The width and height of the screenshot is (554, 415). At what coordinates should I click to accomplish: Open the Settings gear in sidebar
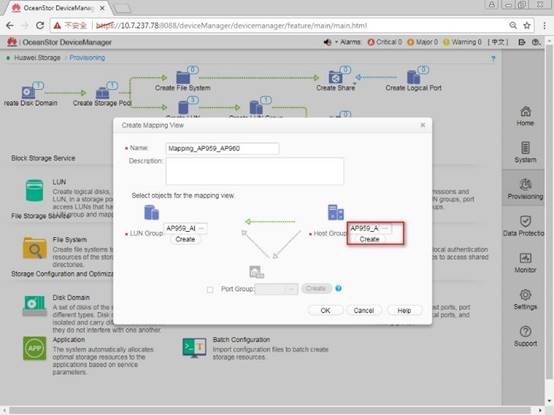point(525,295)
